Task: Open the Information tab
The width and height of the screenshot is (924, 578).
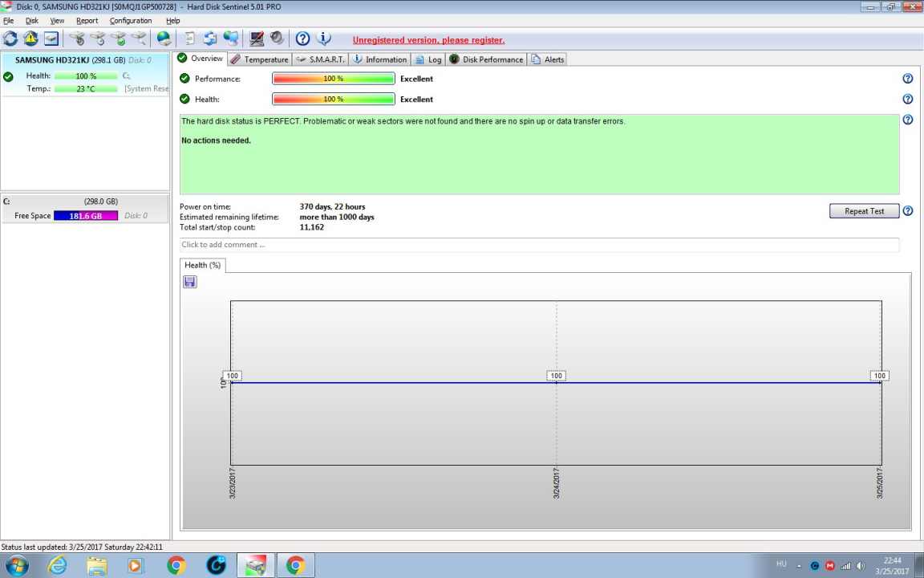Action: [379, 59]
